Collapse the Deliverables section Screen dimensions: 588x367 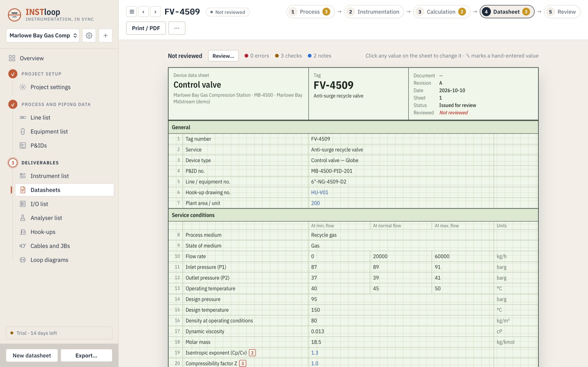[40, 163]
